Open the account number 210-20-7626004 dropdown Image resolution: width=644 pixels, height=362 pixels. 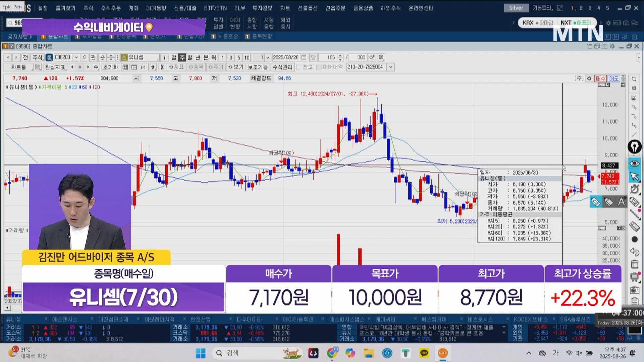[391, 67]
